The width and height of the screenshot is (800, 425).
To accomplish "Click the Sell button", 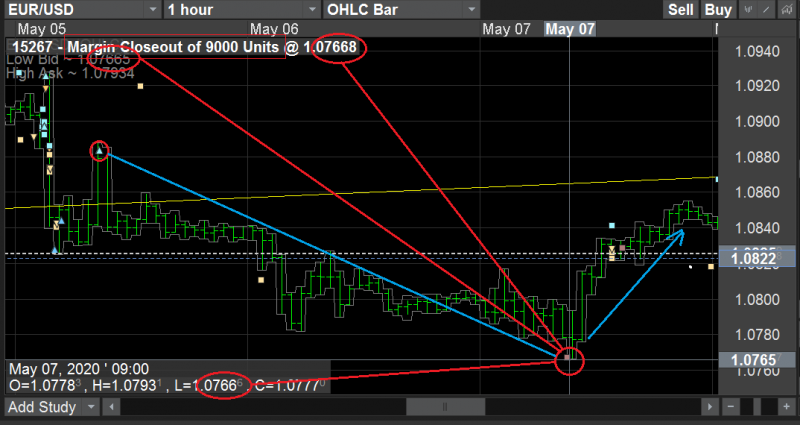I will click(x=681, y=10).
